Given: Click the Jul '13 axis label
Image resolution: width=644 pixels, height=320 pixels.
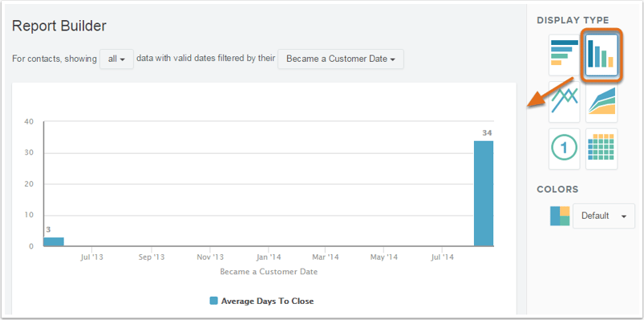Looking at the screenshot, I should (91, 257).
